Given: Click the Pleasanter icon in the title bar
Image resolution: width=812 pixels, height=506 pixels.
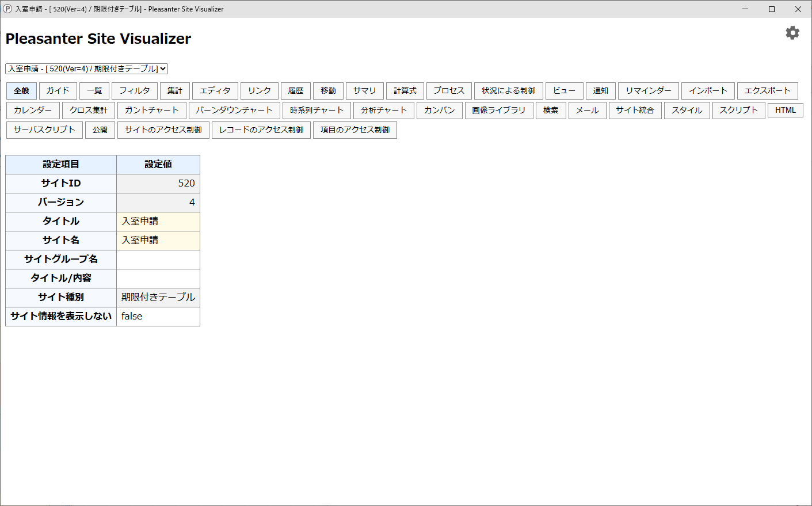Looking at the screenshot, I should pyautogui.click(x=7, y=9).
